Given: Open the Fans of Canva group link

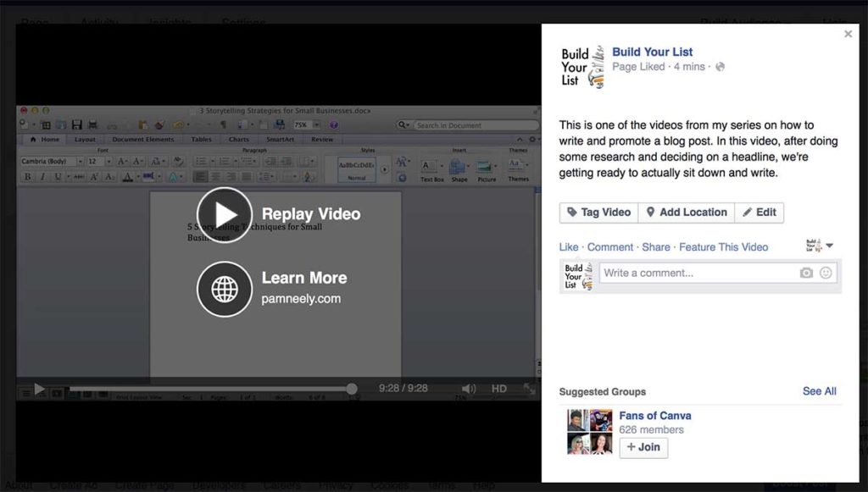Looking at the screenshot, I should (655, 416).
